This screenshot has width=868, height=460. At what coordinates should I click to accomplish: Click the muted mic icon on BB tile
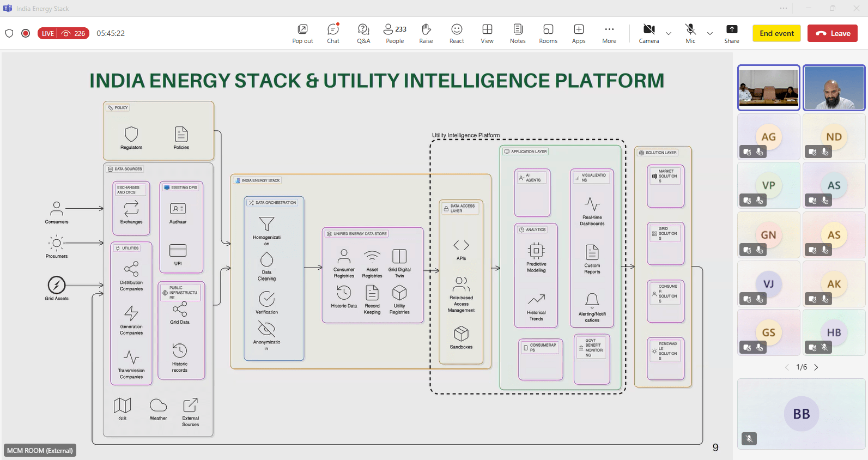coord(749,439)
